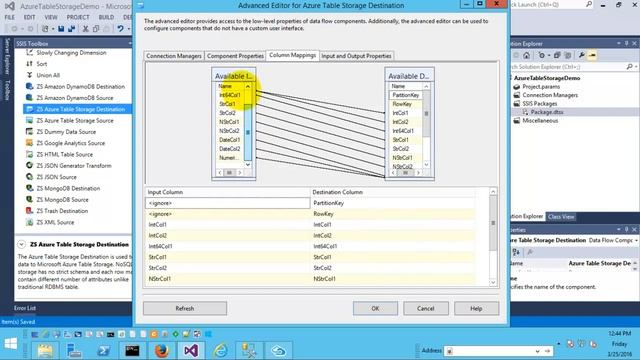Screen dimensions: 640x360
Task: Select Package.dtsx in Solution Explorer
Action: [x=547, y=112]
